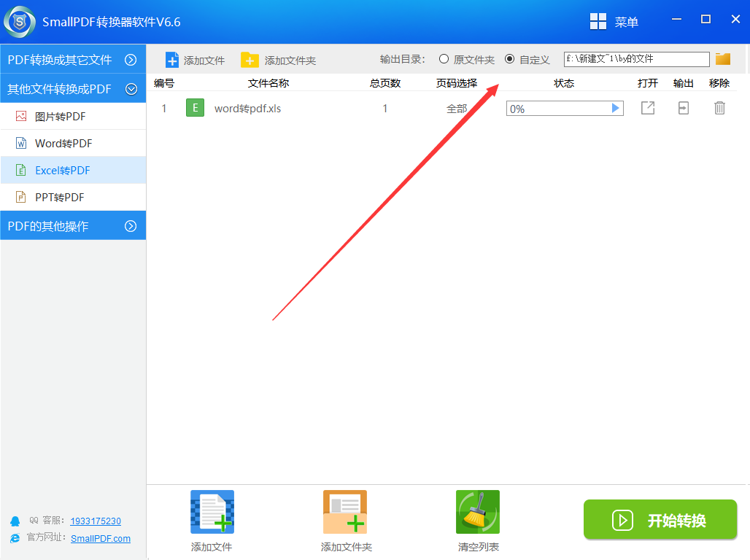The width and height of the screenshot is (750, 560).
Task: Select the 自定义 output radio button
Action: coord(509,59)
